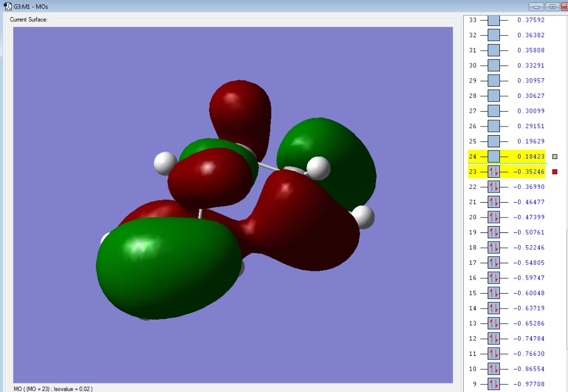Click energy value 0.30627
This screenshot has width=568, height=392.
pyautogui.click(x=531, y=96)
